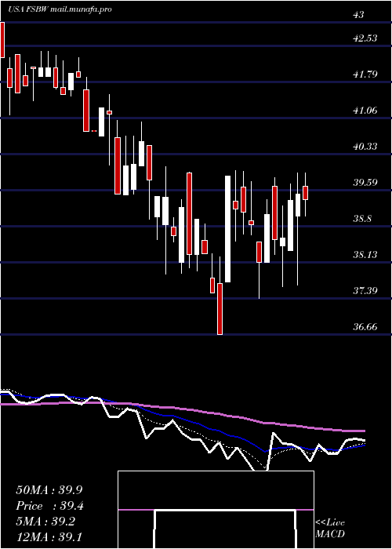Click the '50MA : 39.9' readout
The height and width of the screenshot is (549, 392).
tap(49, 490)
